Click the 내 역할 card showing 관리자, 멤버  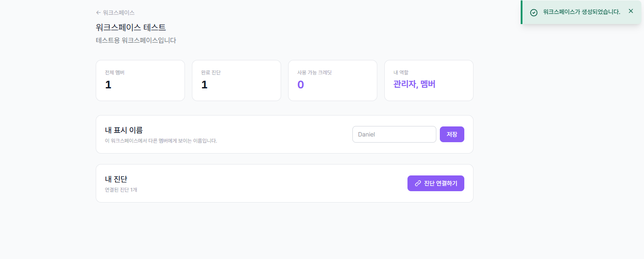pos(428,80)
